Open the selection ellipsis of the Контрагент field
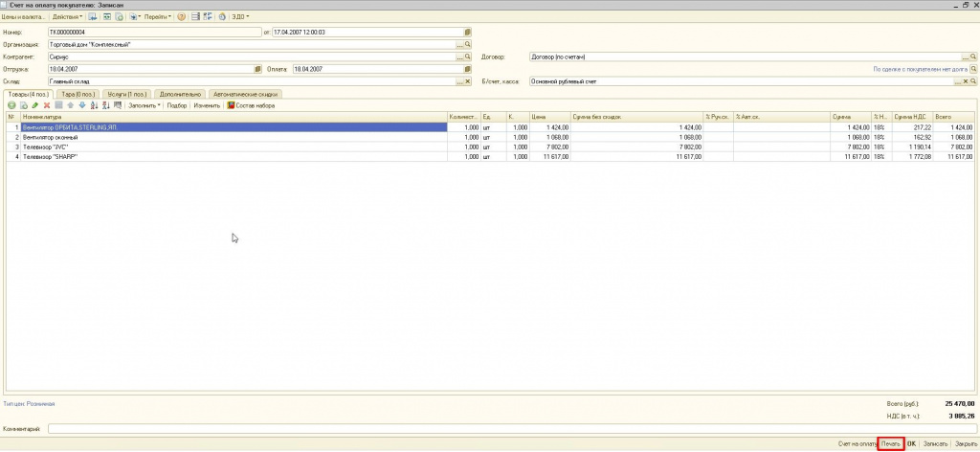The image size is (980, 452). 460,56
